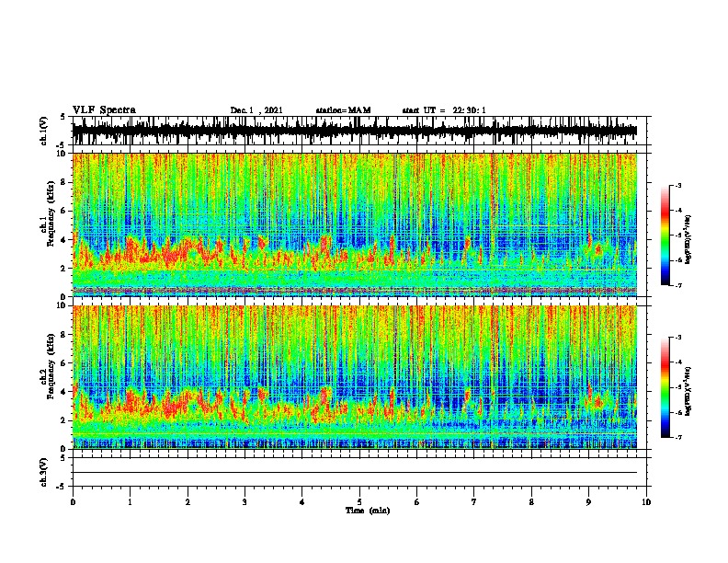728x563 pixels.
Task: Select the "Dec. 1, 2021" date text
Action: tap(256, 110)
